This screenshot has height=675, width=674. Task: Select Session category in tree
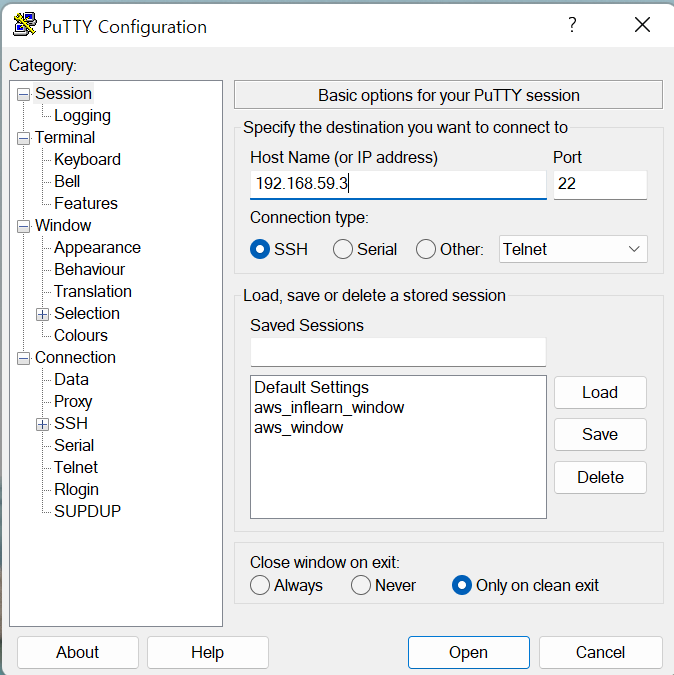(x=63, y=93)
